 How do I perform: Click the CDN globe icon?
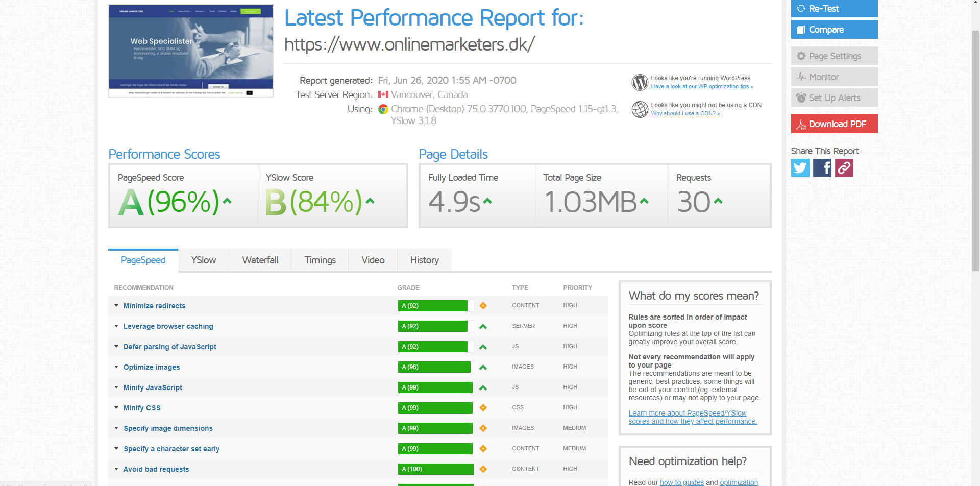click(x=640, y=109)
